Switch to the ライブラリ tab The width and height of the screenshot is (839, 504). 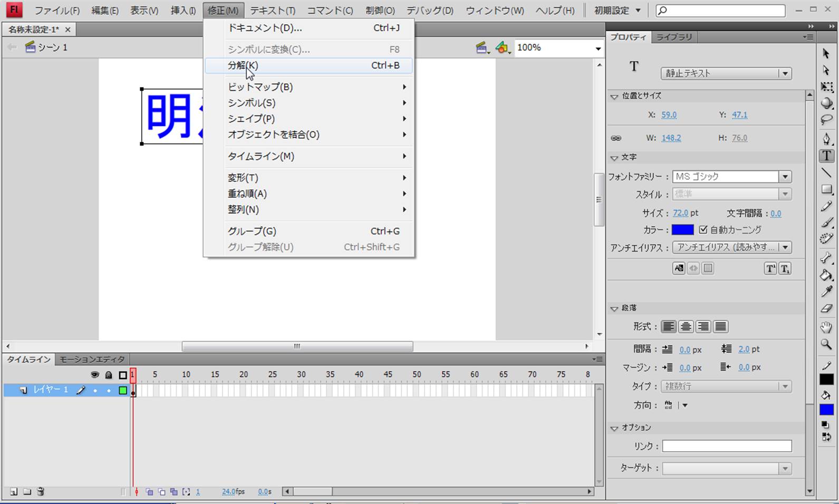674,37
